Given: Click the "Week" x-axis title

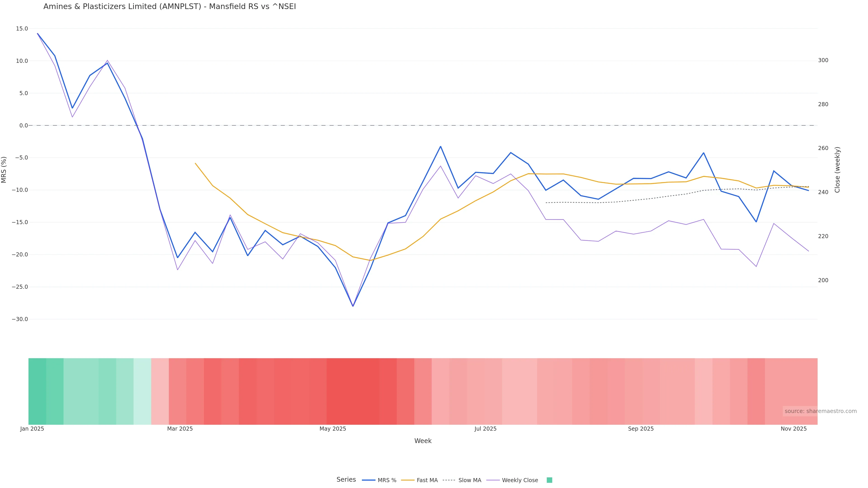Looking at the screenshot, I should 423,441.
